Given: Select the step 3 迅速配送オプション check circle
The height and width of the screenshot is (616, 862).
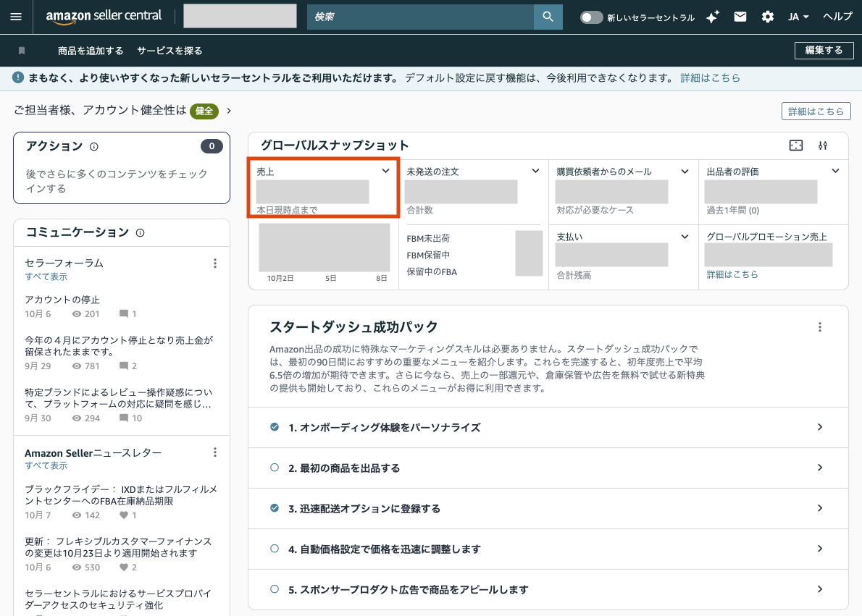Looking at the screenshot, I should (275, 507).
